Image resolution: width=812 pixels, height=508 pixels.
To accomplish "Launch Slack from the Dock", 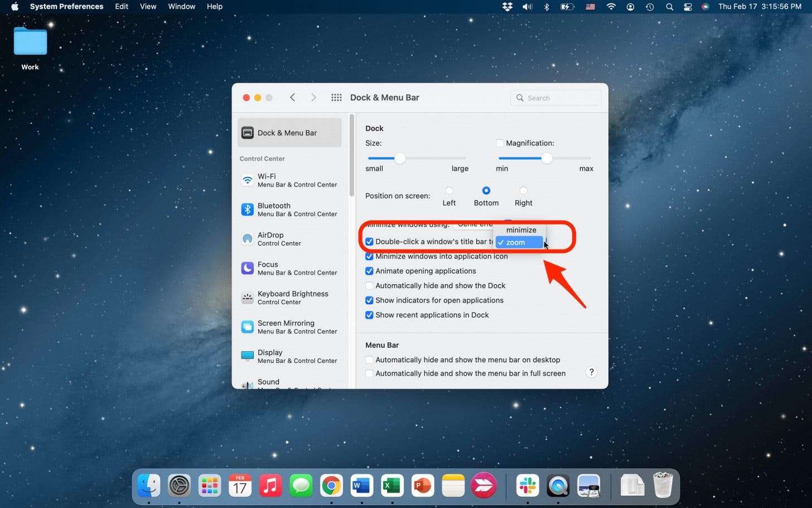I will (528, 486).
